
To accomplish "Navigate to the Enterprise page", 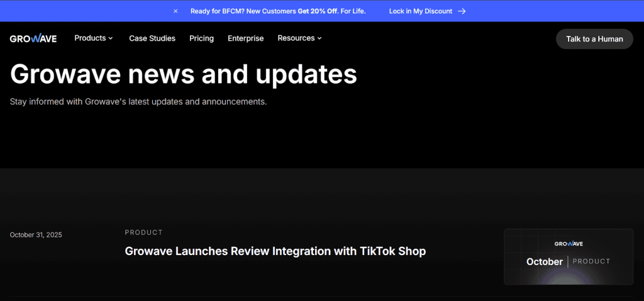I will [x=245, y=38].
